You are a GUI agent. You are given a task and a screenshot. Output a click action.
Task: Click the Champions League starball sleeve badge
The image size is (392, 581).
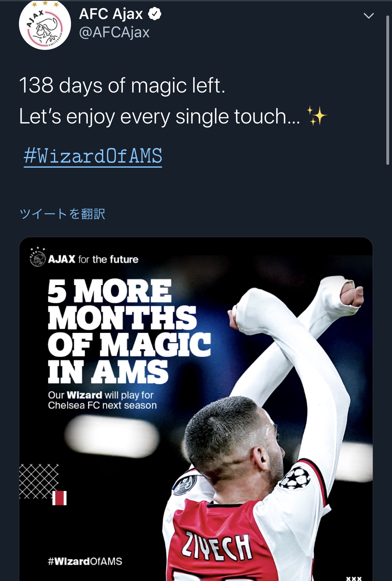click(294, 478)
